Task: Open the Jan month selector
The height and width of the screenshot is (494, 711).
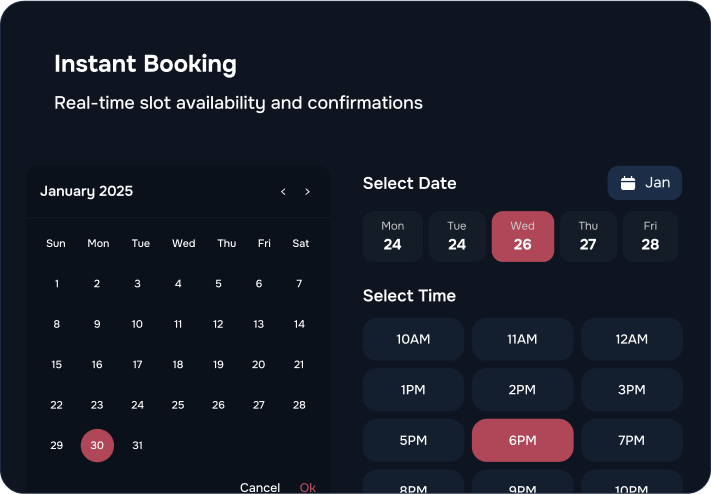Action: tap(645, 183)
